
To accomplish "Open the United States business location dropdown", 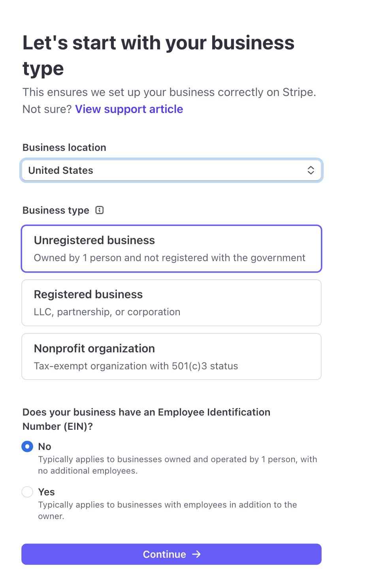I will click(171, 170).
